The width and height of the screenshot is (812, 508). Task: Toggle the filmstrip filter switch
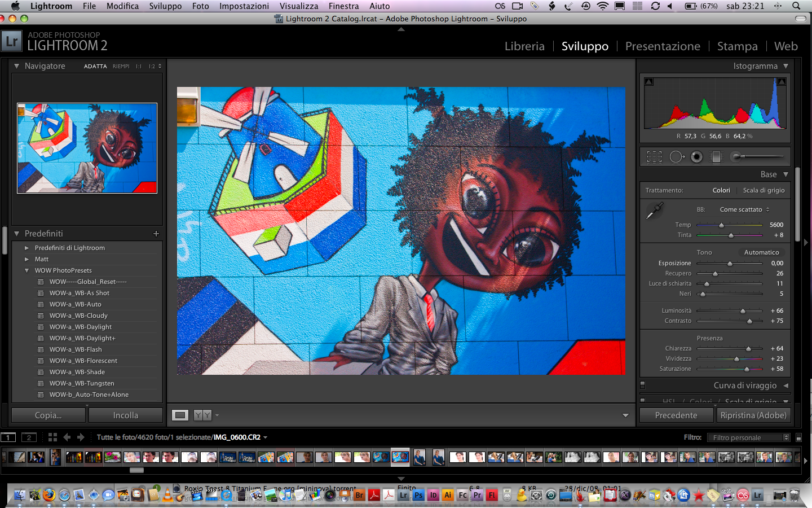[798, 437]
